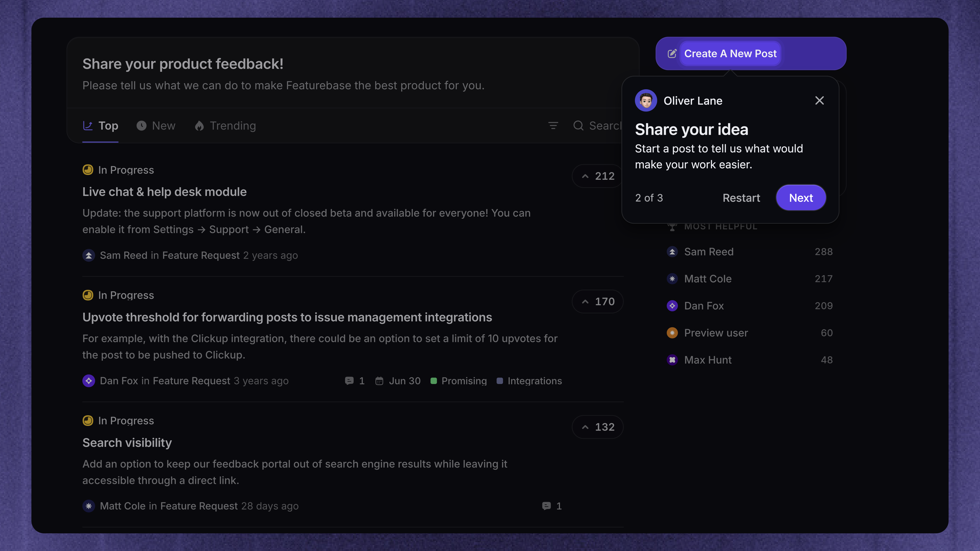Open the filter icon beside Search
Screen dimensions: 980x551
click(x=553, y=126)
